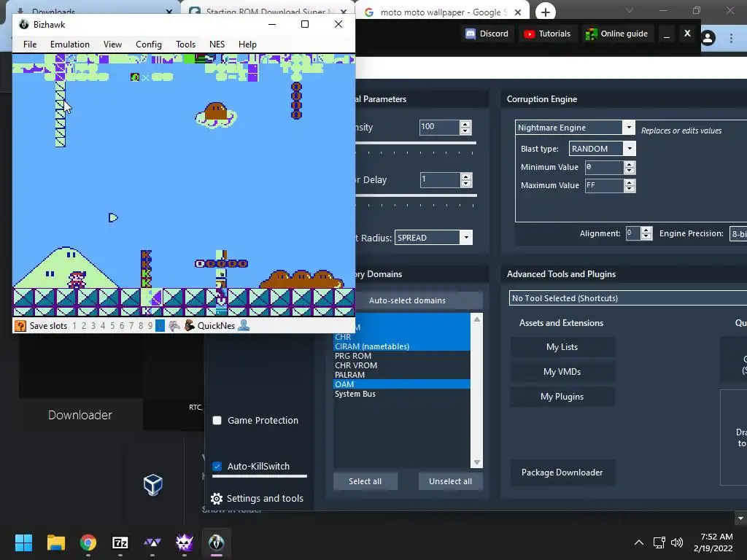Click the RTC launcher taskbar icon
Screen dimensions: 747x560
(152, 542)
